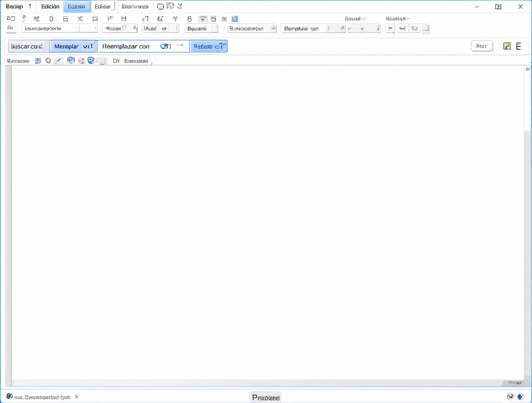Open the first wide font-style combo box
Screen dimensions: 532x403
[60, 28]
